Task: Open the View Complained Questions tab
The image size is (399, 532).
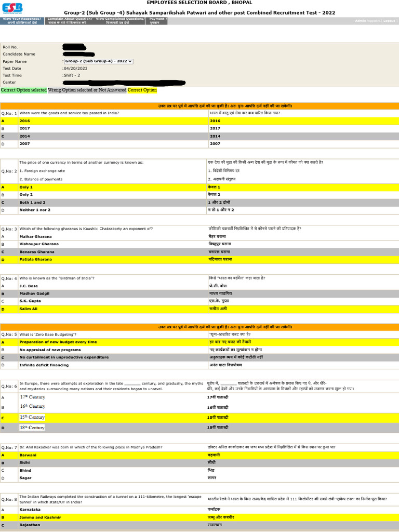Action: coord(120,21)
